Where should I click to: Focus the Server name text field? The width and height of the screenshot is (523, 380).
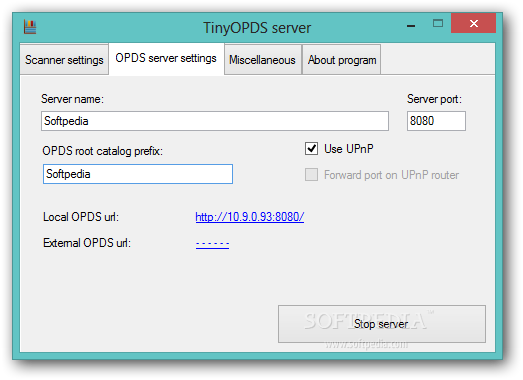[x=215, y=121]
